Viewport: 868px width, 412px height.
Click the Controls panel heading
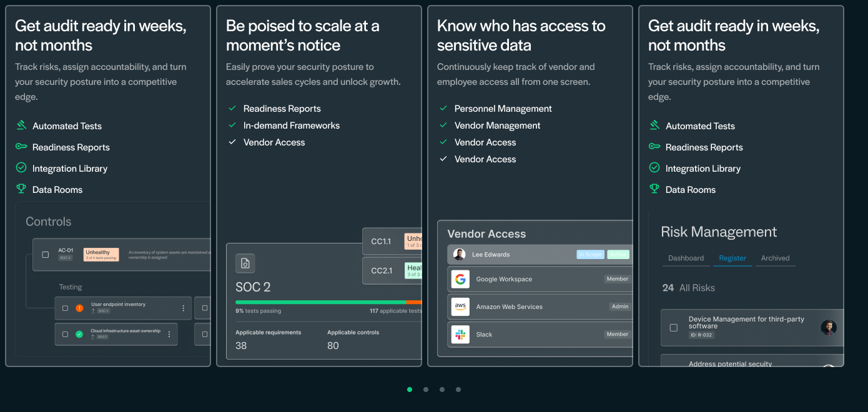(48, 222)
